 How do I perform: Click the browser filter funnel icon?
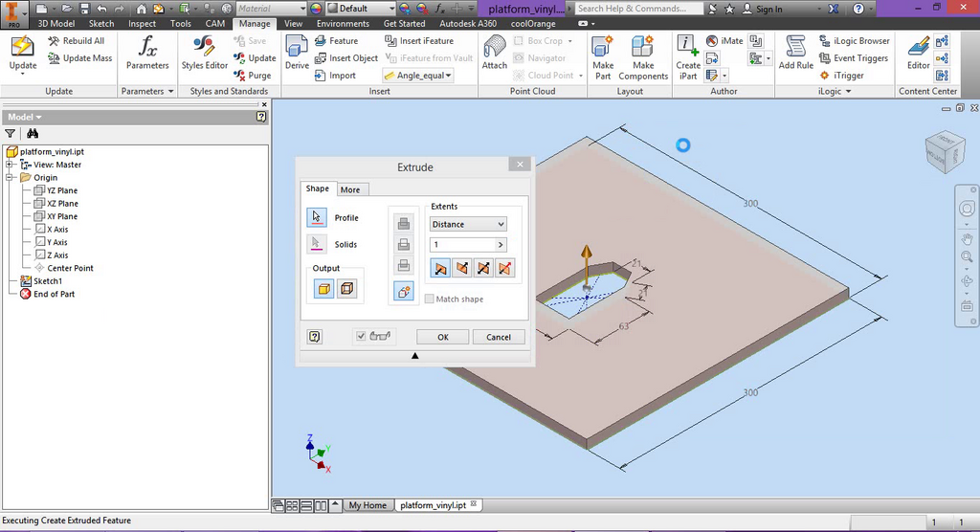click(x=10, y=133)
